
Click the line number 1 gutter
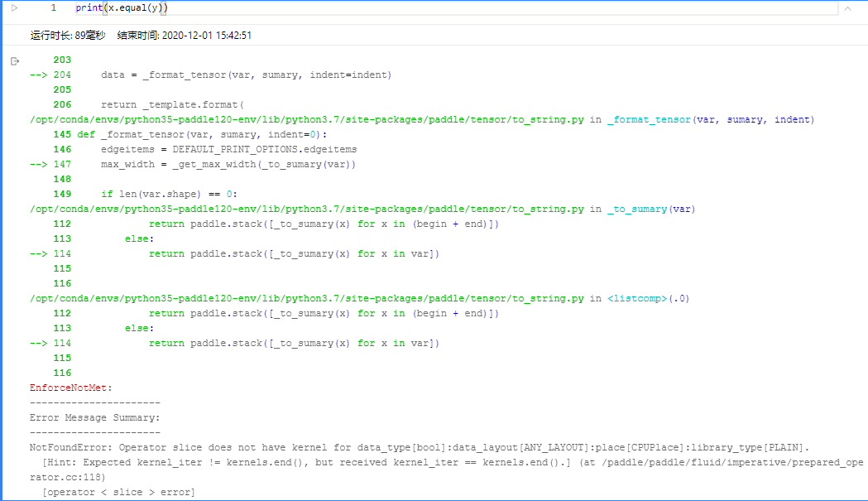pyautogui.click(x=54, y=7)
